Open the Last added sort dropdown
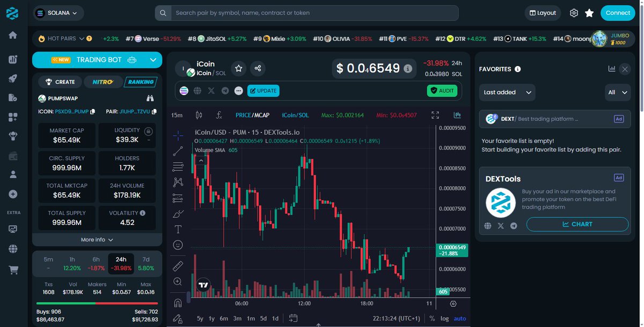 (507, 92)
